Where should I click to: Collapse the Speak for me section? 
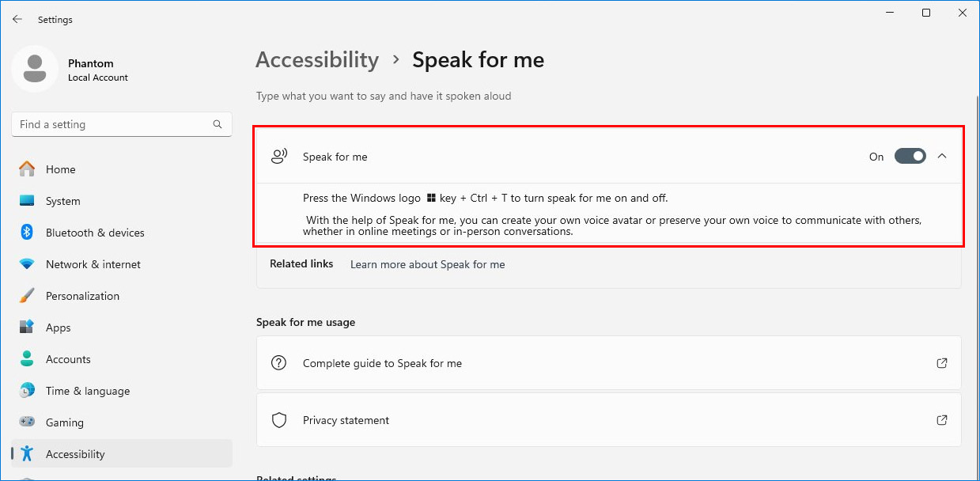point(942,157)
